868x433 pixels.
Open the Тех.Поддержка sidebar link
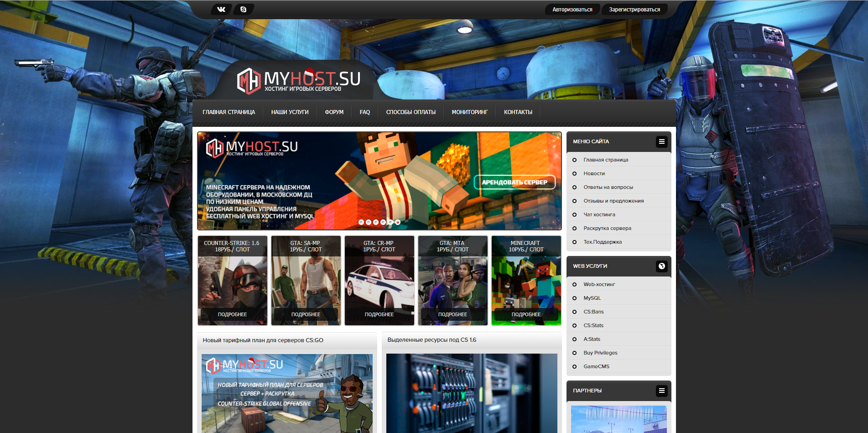[603, 242]
